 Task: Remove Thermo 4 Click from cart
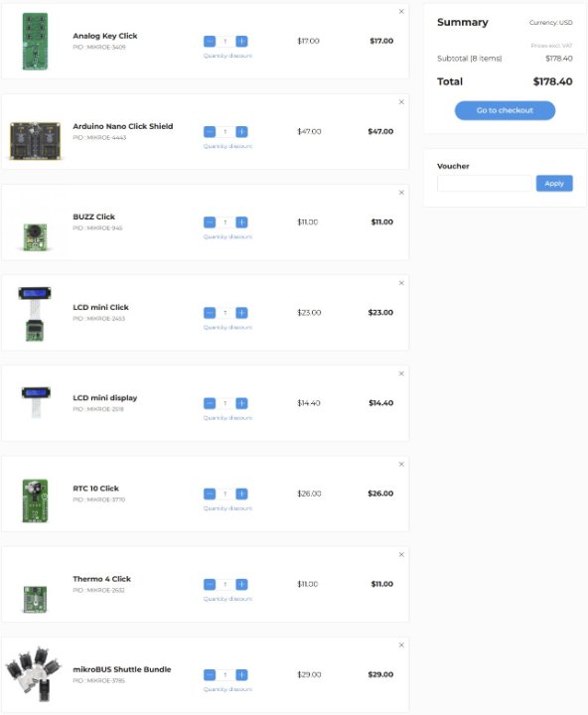point(401,554)
